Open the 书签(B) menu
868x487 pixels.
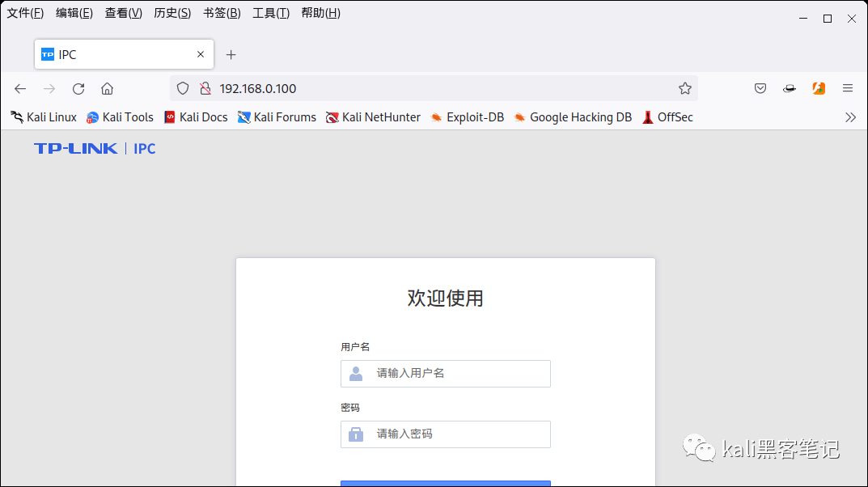coord(222,13)
